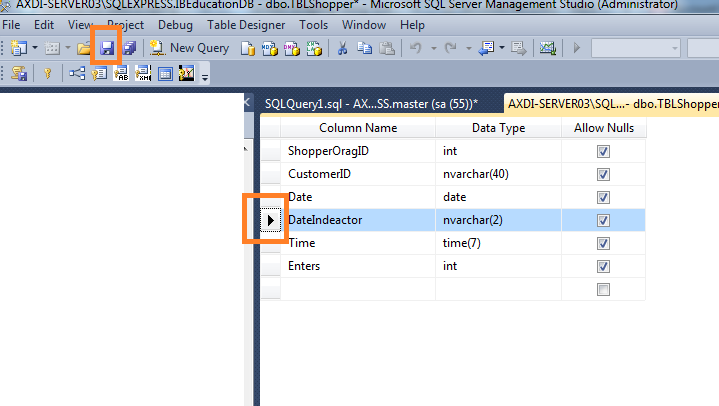Viewport: 719px width, 406px height.
Task: Click the Save floppy disk icon
Action: pyautogui.click(x=107, y=48)
